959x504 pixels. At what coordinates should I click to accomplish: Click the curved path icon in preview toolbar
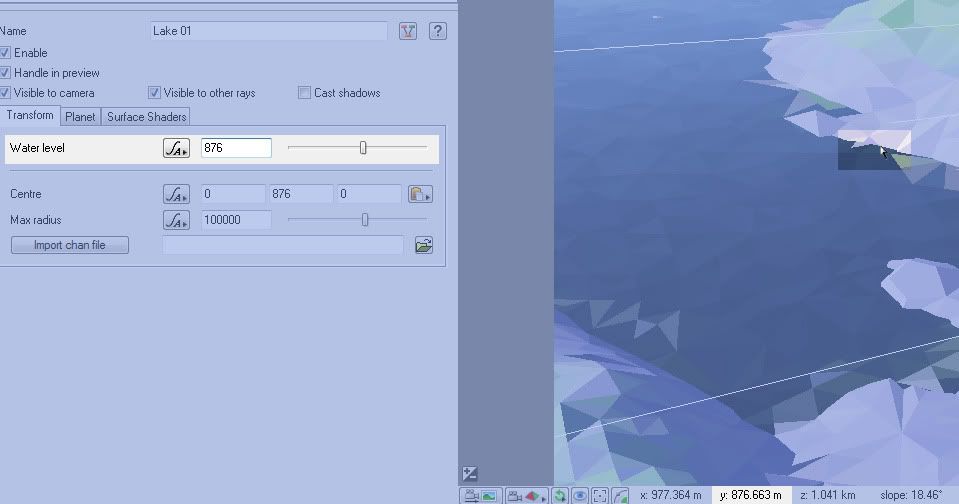(x=620, y=495)
